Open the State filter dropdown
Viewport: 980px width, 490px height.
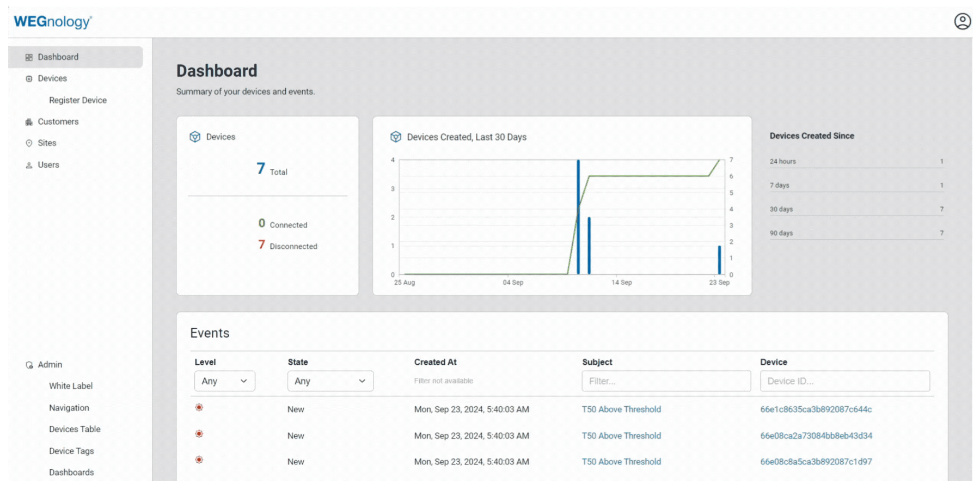coord(330,381)
